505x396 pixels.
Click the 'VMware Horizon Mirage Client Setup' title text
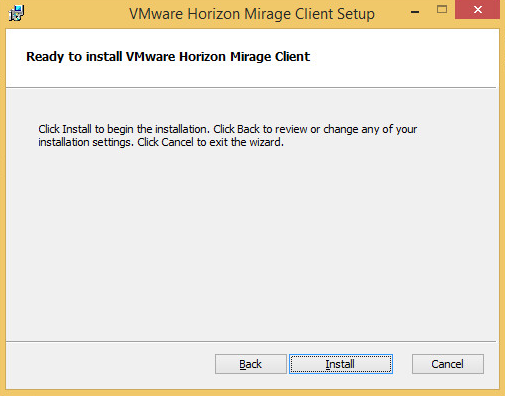(252, 14)
